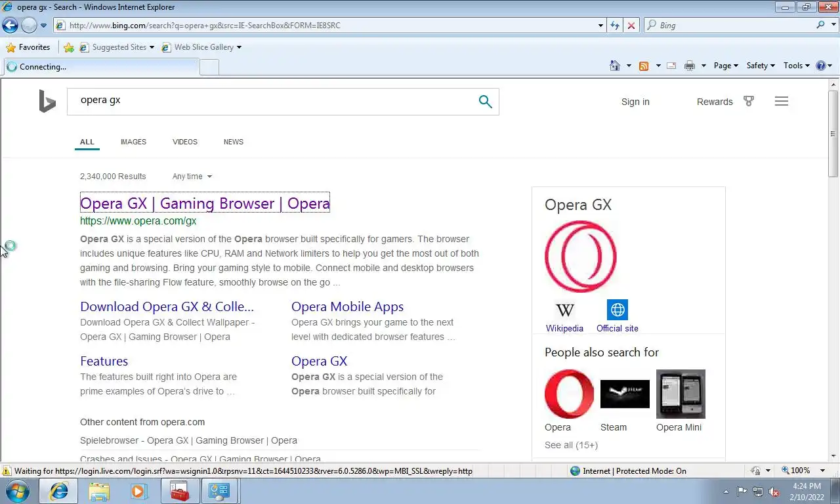Open the Bing hamburger menu
The image size is (840, 504).
(781, 101)
